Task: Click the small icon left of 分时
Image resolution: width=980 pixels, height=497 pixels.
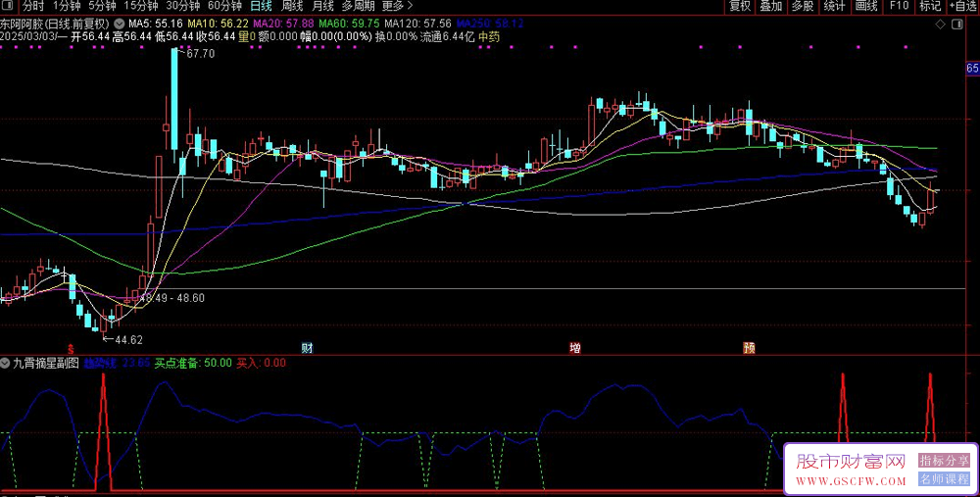Action: click(7, 6)
